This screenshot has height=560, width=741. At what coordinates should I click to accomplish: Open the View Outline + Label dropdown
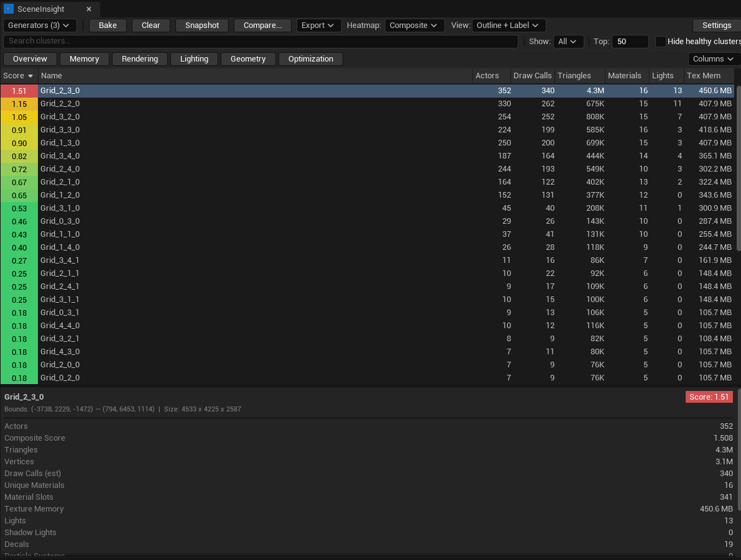tap(509, 25)
